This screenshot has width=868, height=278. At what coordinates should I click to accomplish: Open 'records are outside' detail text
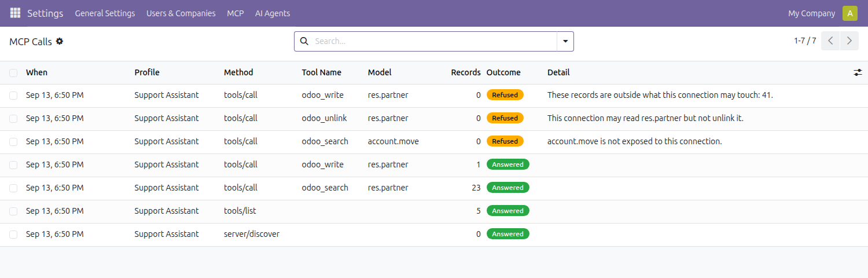[660, 95]
